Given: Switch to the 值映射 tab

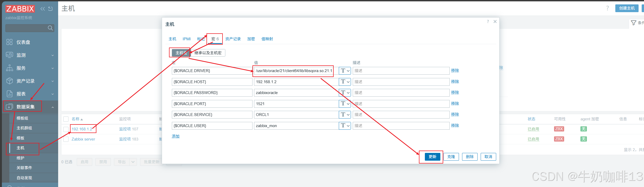Looking at the screenshot, I should pos(267,39).
